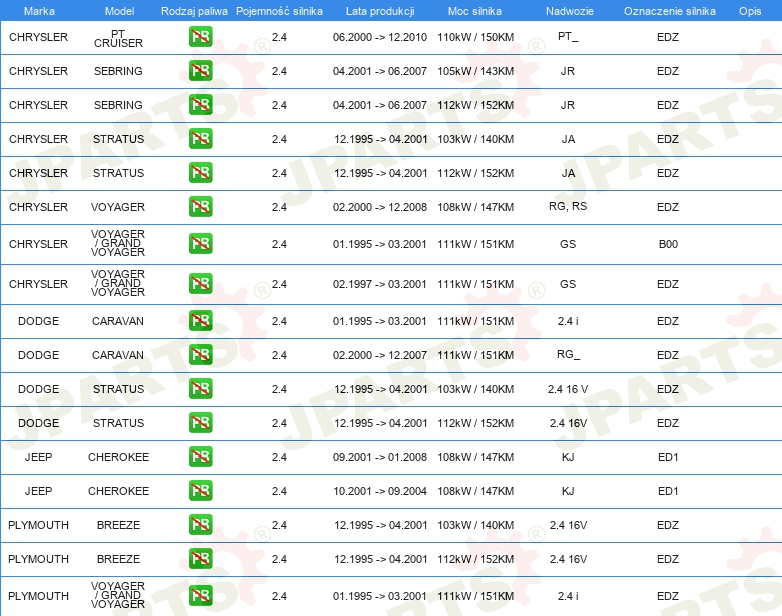The width and height of the screenshot is (782, 616).
Task: Click the date range 02.1997 -> 03.2001
Action: [x=380, y=284]
